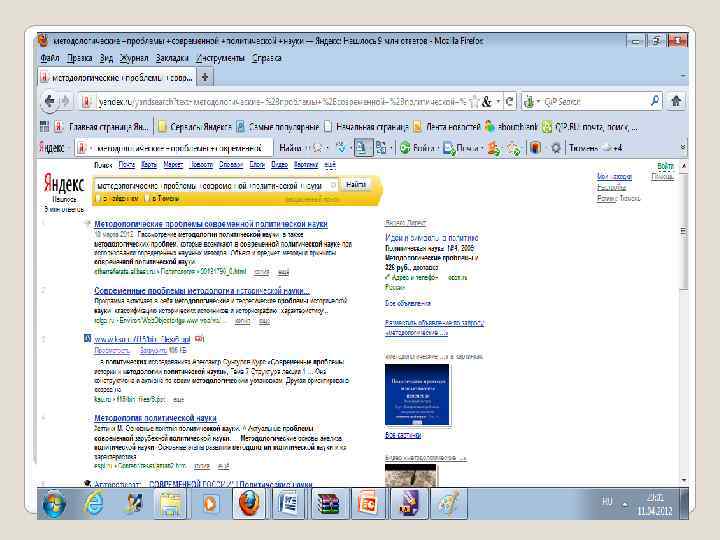Viewport: 720px width, 540px height.
Task: Open the Яндекс logo on the search page
Action: (x=64, y=185)
